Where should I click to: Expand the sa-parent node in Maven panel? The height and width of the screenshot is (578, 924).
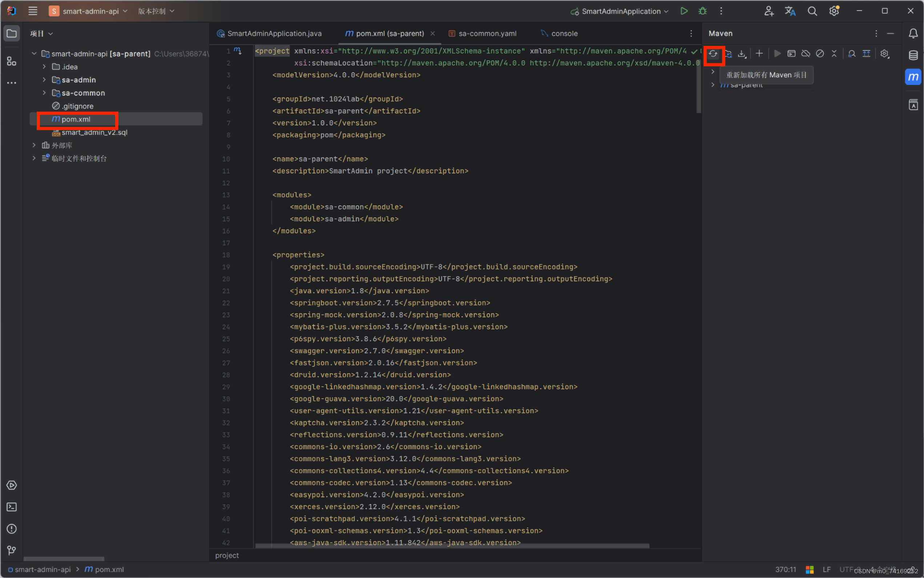[712, 85]
